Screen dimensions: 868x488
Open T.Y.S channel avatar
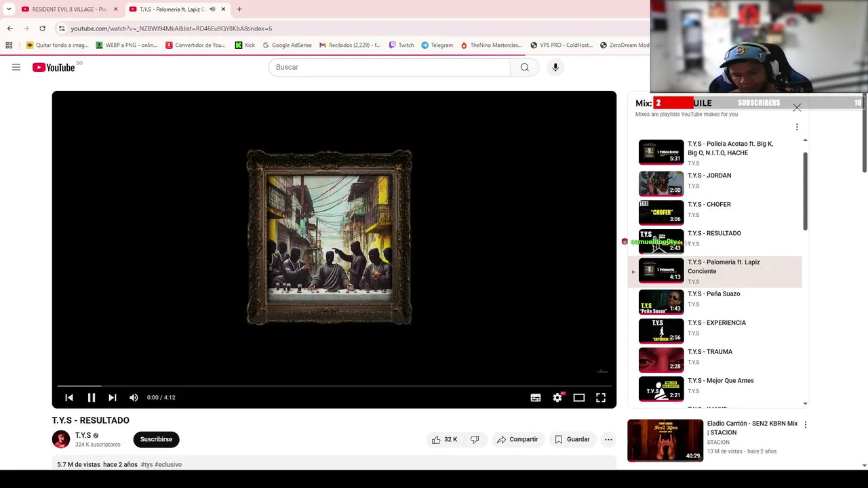click(61, 439)
